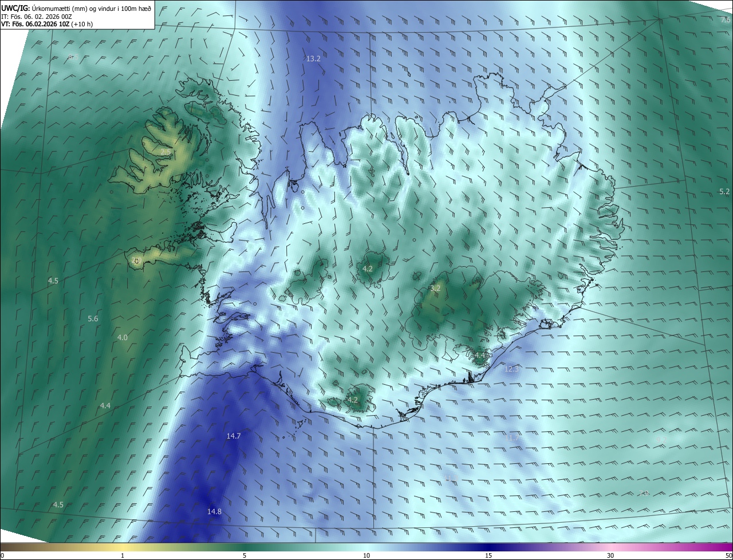Click the 5.6 value label on the map
The image size is (733, 560).
point(93,318)
